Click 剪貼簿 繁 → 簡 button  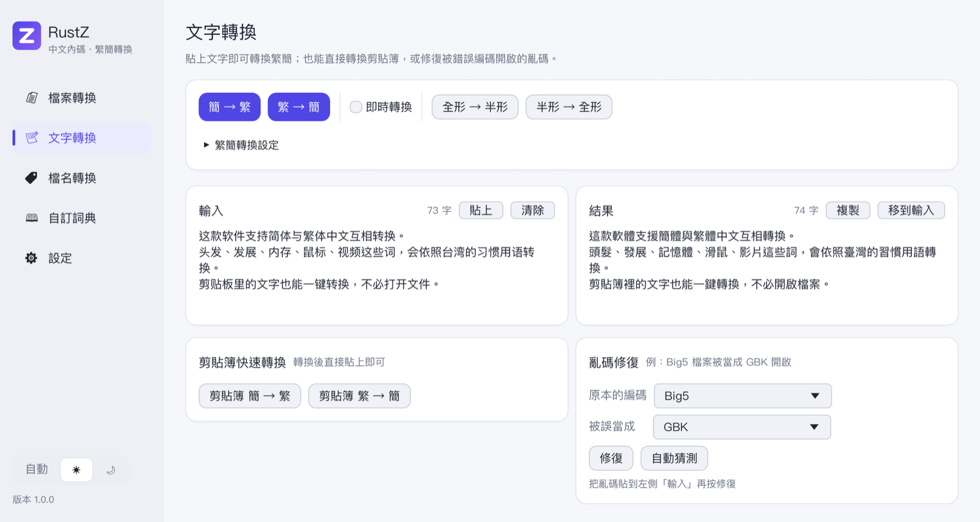pos(360,396)
